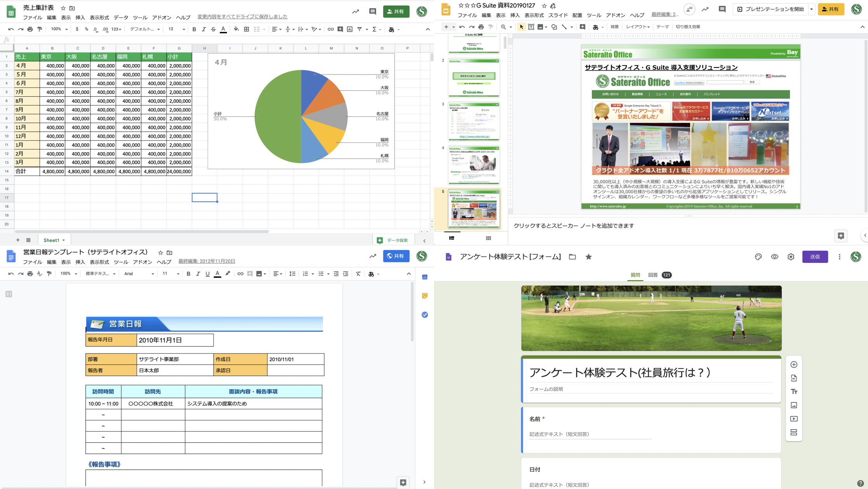Screen dimensions: 868x489
Task: Click fill color bucket in Sheets toolbar
Action: (x=236, y=29)
